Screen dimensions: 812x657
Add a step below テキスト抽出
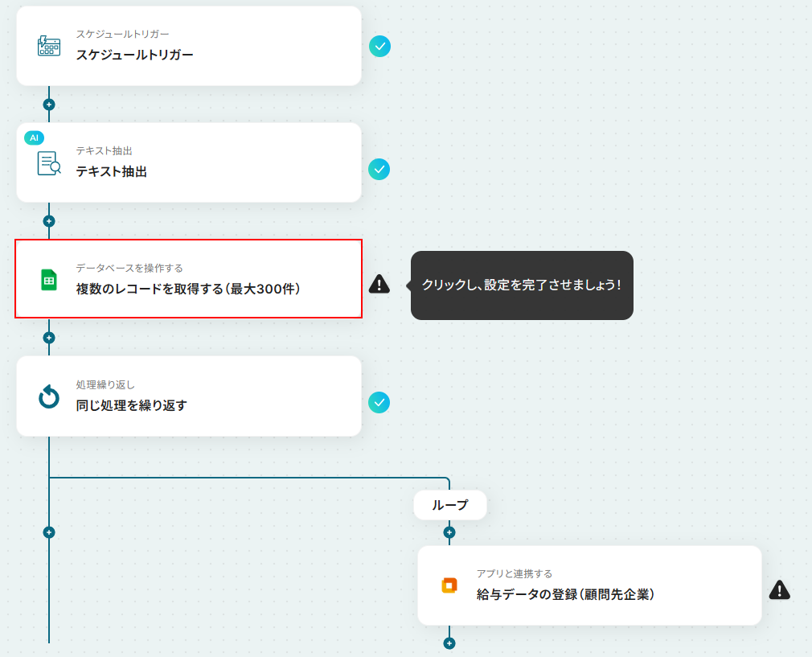tap(49, 221)
